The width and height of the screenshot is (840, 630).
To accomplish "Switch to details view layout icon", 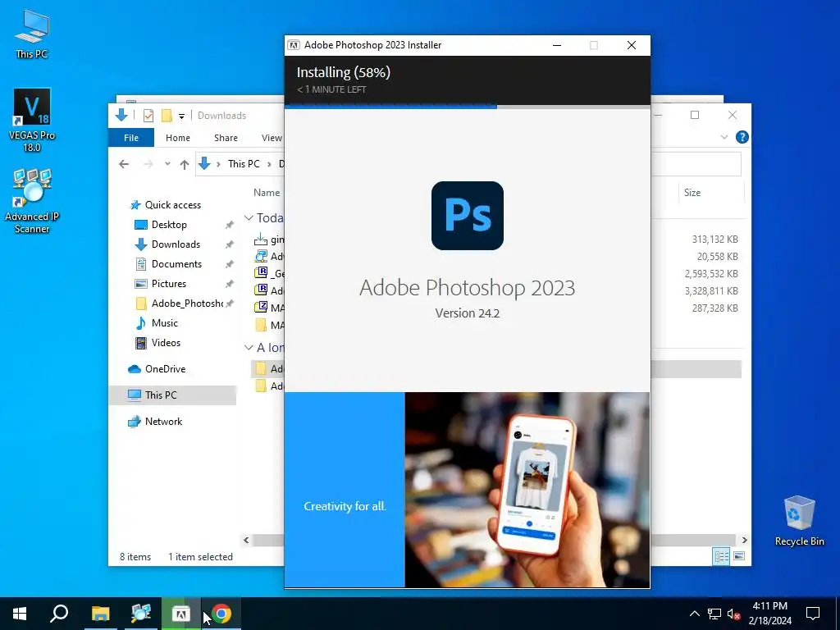I will tap(721, 556).
